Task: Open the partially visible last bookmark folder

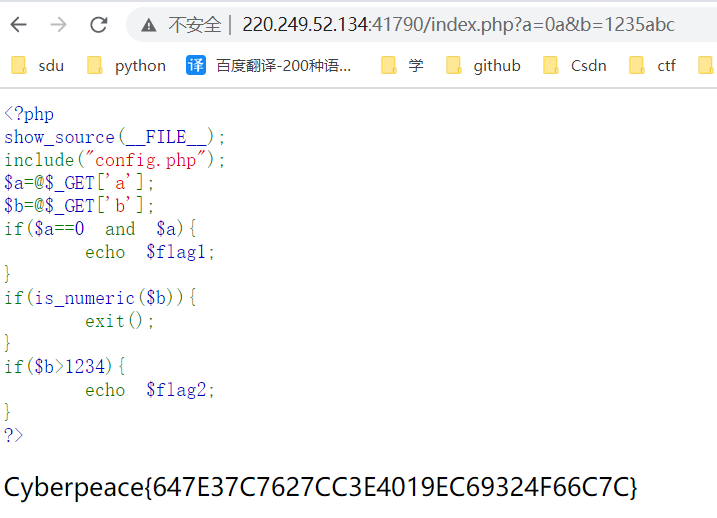Action: pyautogui.click(x=706, y=65)
